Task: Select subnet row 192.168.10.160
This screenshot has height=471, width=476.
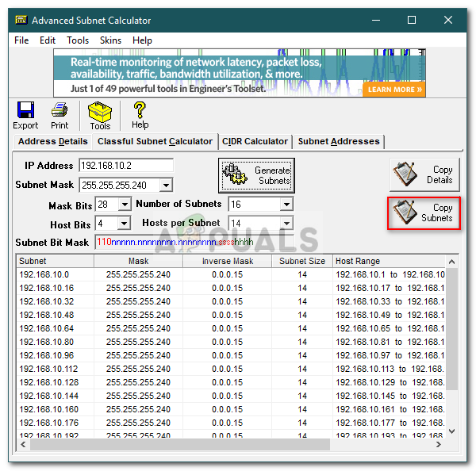Action: pos(231,409)
